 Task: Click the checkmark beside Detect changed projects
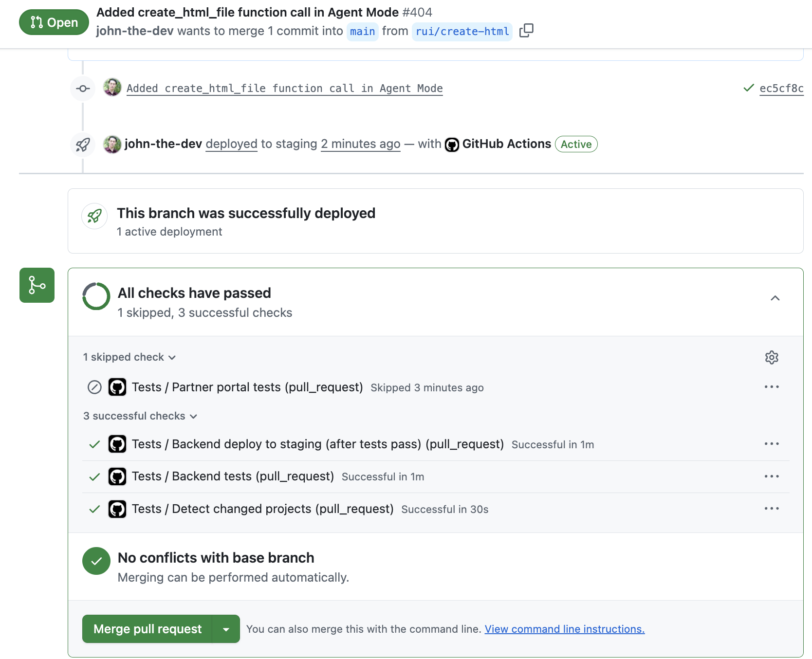coord(94,509)
